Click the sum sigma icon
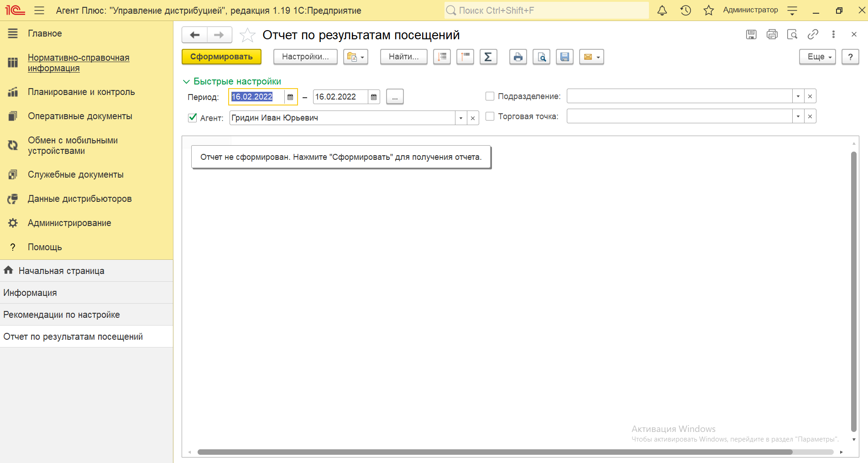Viewport: 868px width, 463px height. tap(488, 57)
